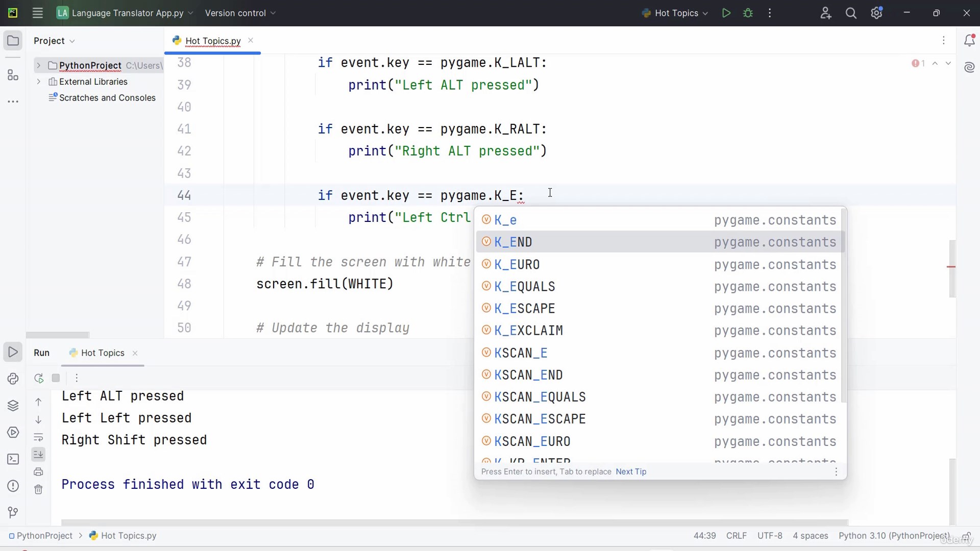Viewport: 980px width, 551px height.
Task: Run Hot Topics with the green play button
Action: pyautogui.click(x=726, y=13)
